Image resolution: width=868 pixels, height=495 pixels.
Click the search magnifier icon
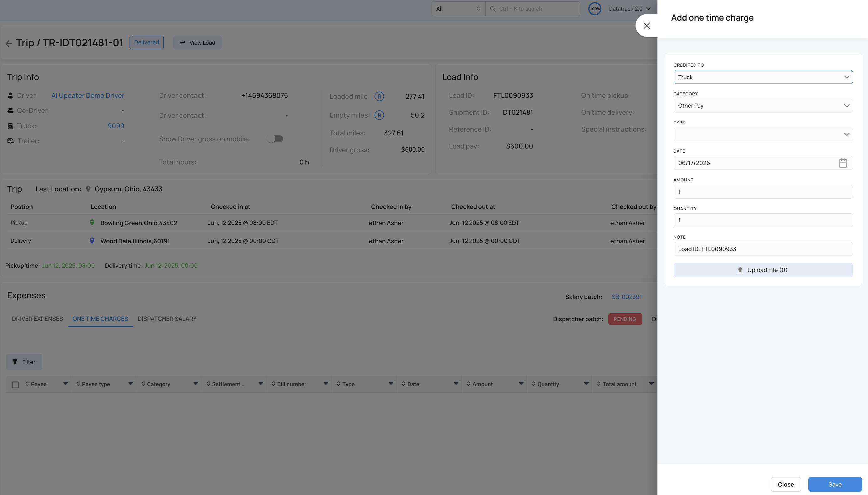tap(493, 9)
